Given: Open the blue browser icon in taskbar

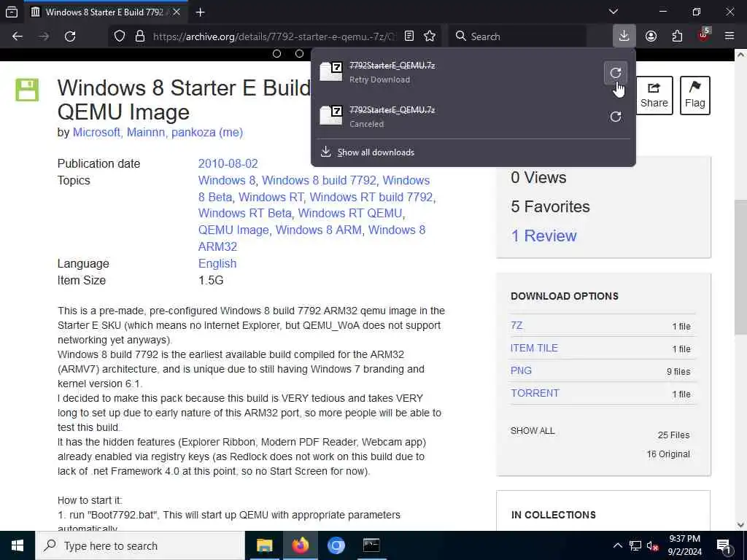Looking at the screenshot, I should tap(336, 545).
